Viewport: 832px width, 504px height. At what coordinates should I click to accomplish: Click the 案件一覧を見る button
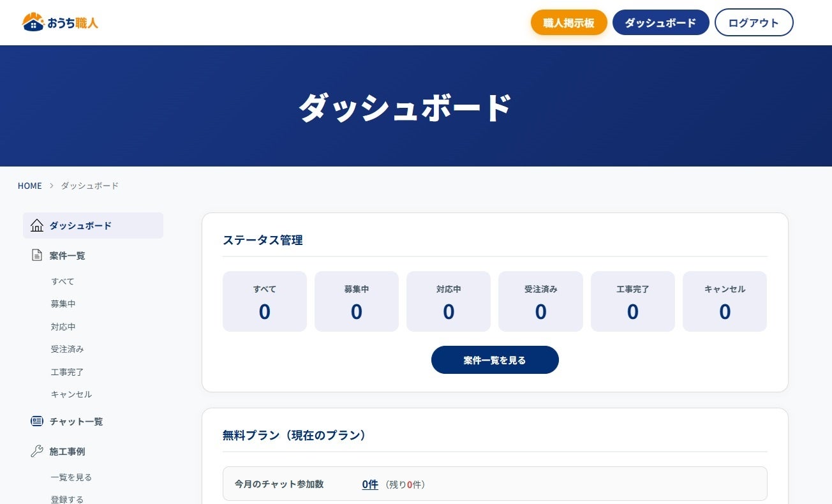(494, 360)
